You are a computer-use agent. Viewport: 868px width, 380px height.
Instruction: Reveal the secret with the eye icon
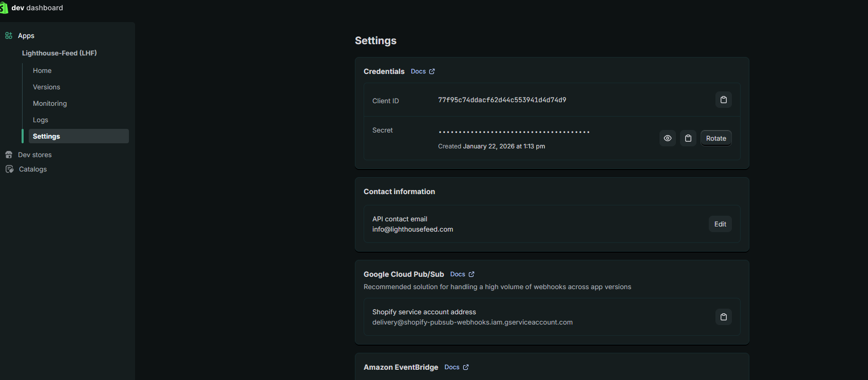click(668, 138)
